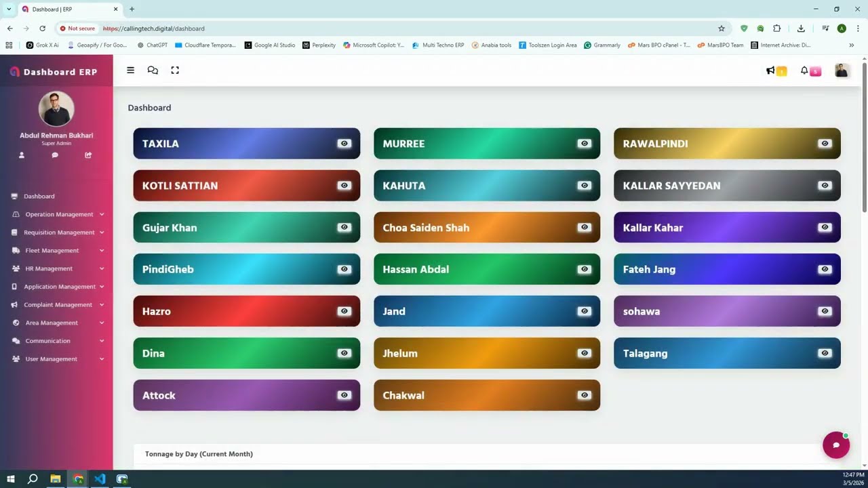The width and height of the screenshot is (868, 488).
Task: Click User Management sidebar icon
Action: [16, 359]
